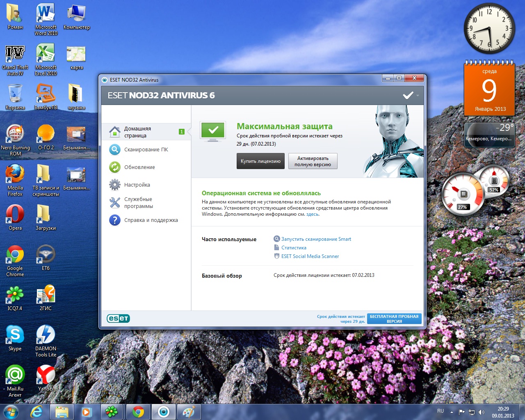The height and width of the screenshot is (420, 525).
Task: Expand the protection status dropdown arrow in ESET header
Action: click(418, 96)
